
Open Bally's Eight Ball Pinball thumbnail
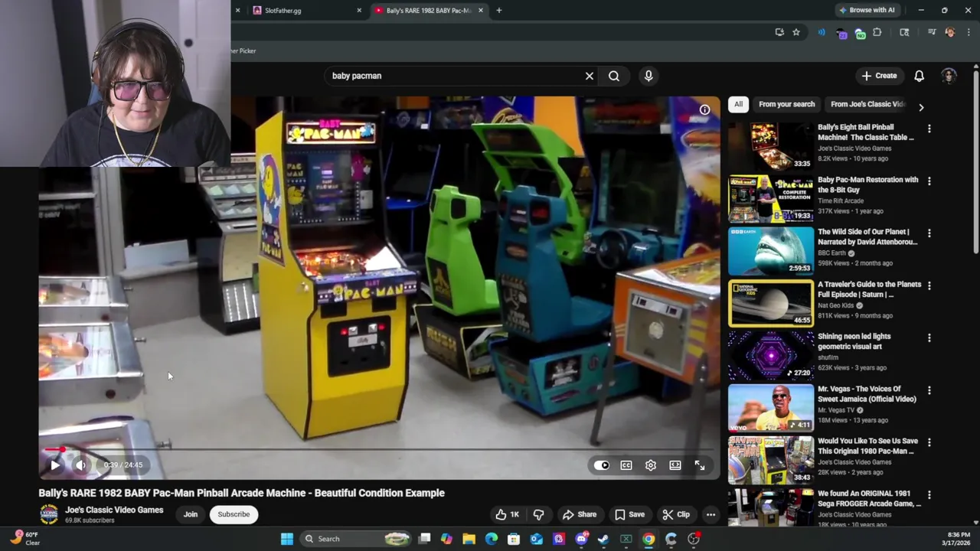pyautogui.click(x=771, y=146)
